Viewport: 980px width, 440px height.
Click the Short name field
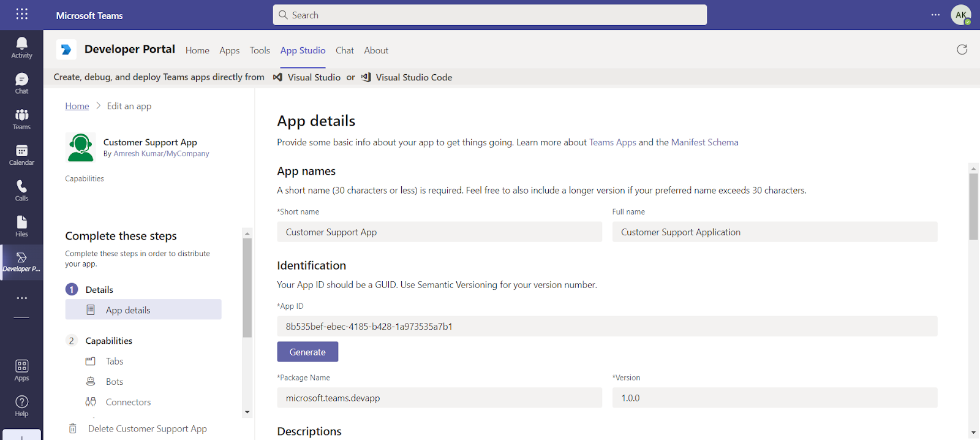coord(440,232)
